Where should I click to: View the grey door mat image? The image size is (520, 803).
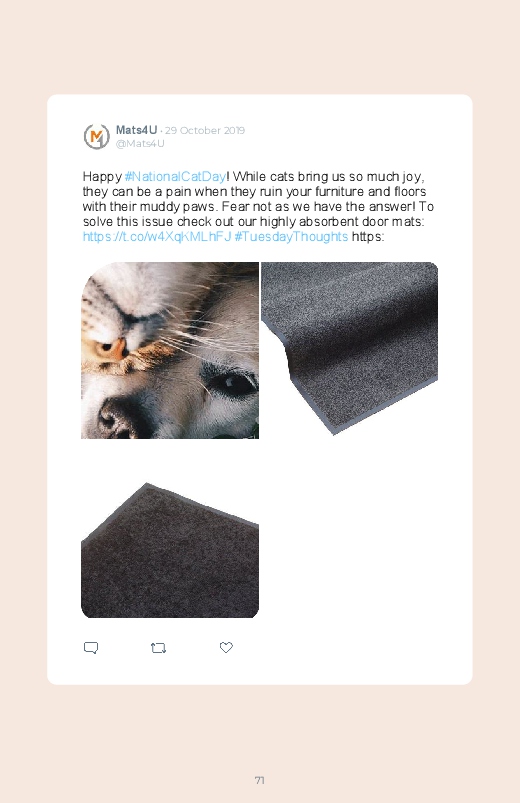tap(350, 348)
